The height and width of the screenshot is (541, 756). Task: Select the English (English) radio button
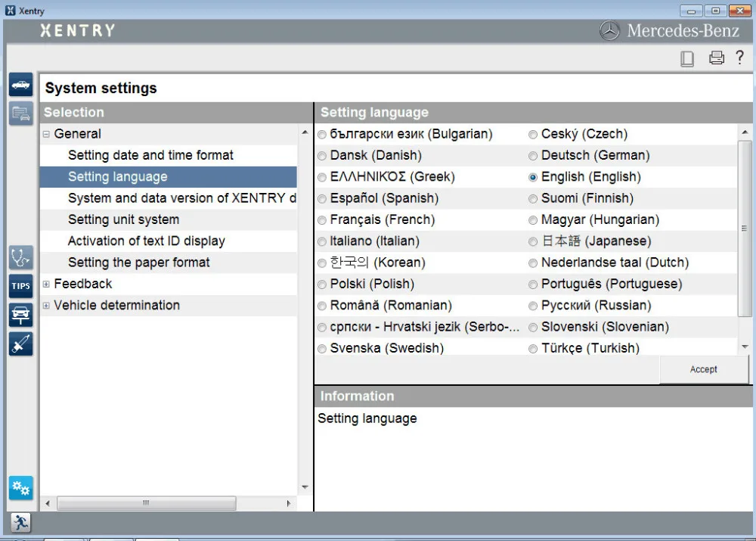pos(533,177)
